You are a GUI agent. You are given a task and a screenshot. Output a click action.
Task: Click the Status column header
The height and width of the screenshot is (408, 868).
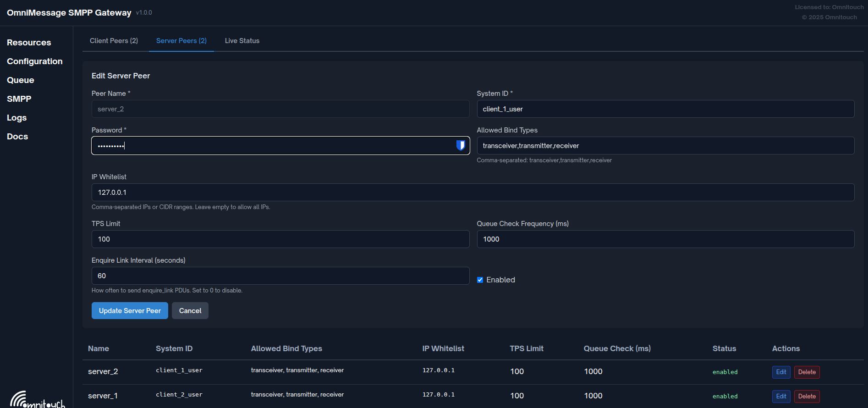[725, 349]
